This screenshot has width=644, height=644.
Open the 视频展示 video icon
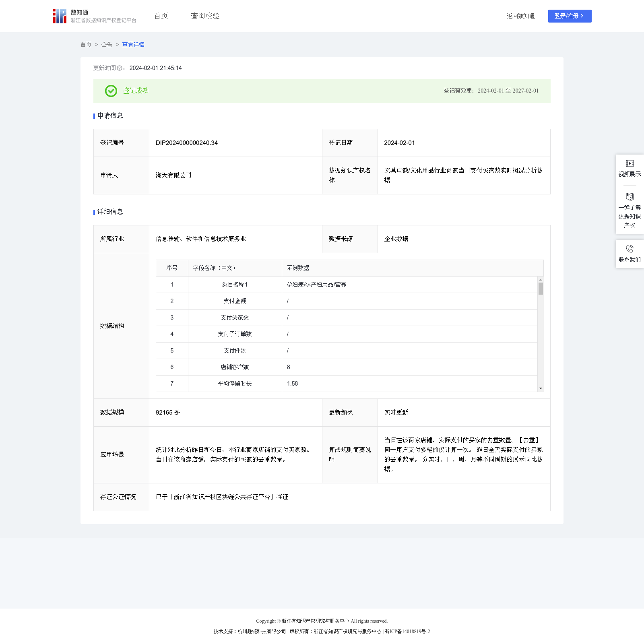630,163
